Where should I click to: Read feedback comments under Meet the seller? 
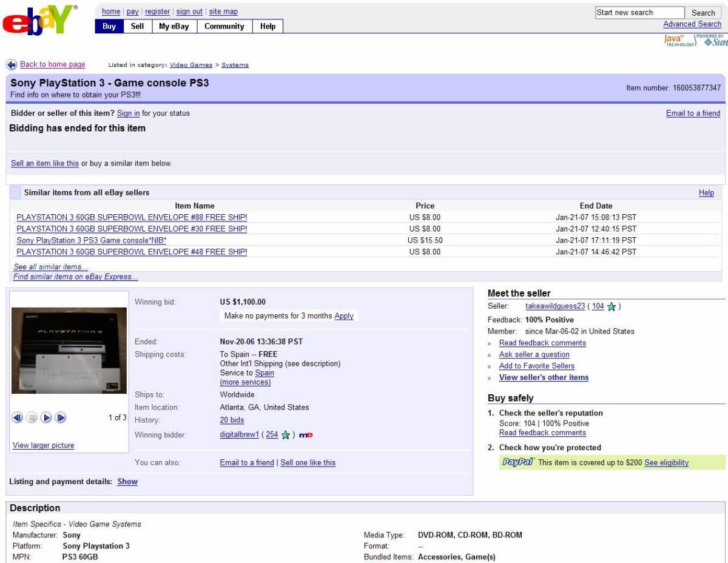coord(542,343)
